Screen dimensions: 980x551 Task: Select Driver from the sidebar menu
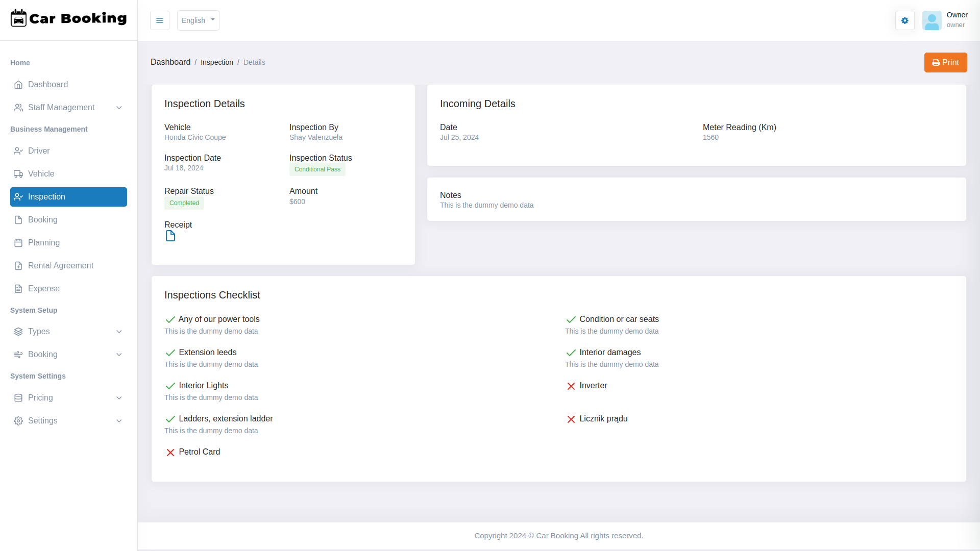pyautogui.click(x=39, y=151)
